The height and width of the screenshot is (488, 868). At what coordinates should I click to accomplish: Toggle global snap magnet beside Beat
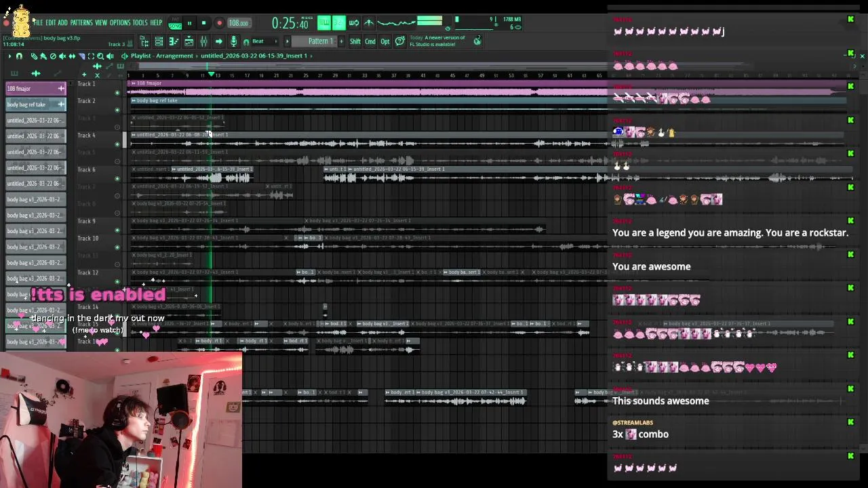(246, 42)
